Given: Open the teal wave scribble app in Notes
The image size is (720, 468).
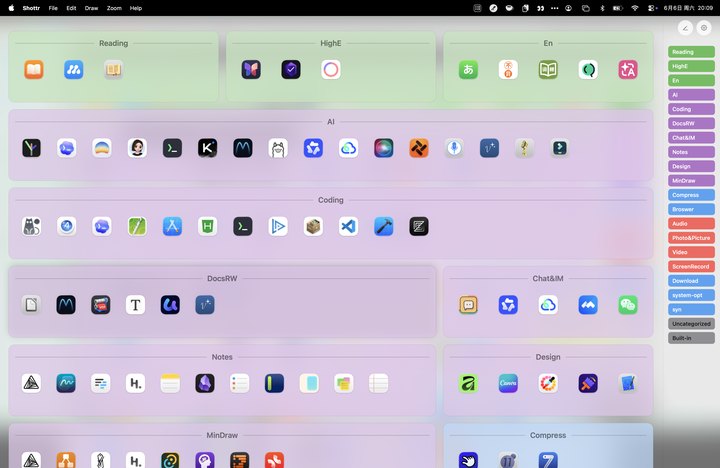Looking at the screenshot, I should tap(66, 383).
